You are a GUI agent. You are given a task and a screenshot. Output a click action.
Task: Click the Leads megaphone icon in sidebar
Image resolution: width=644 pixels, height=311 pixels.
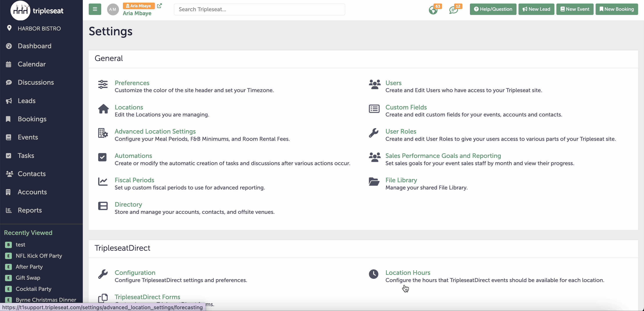[x=9, y=101]
